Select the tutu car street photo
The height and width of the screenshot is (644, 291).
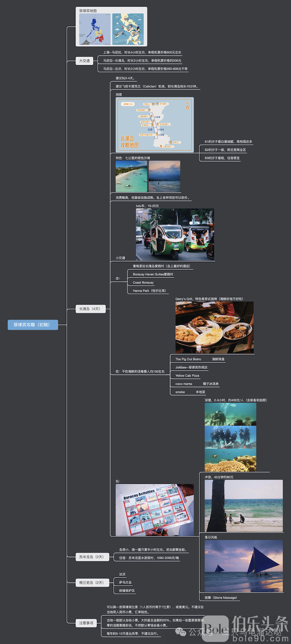tap(175, 235)
